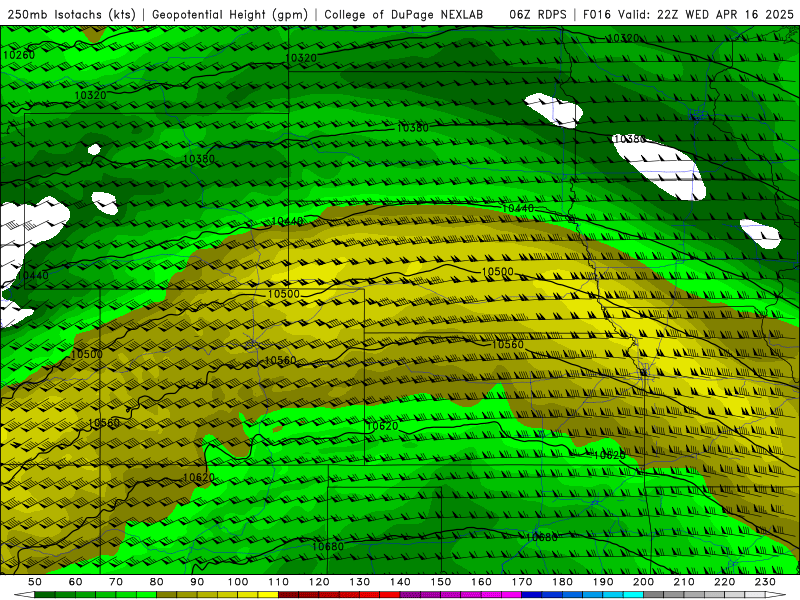The width and height of the screenshot is (800, 600).
Task: Select the 220 knot color bar label
Action: pos(725,582)
